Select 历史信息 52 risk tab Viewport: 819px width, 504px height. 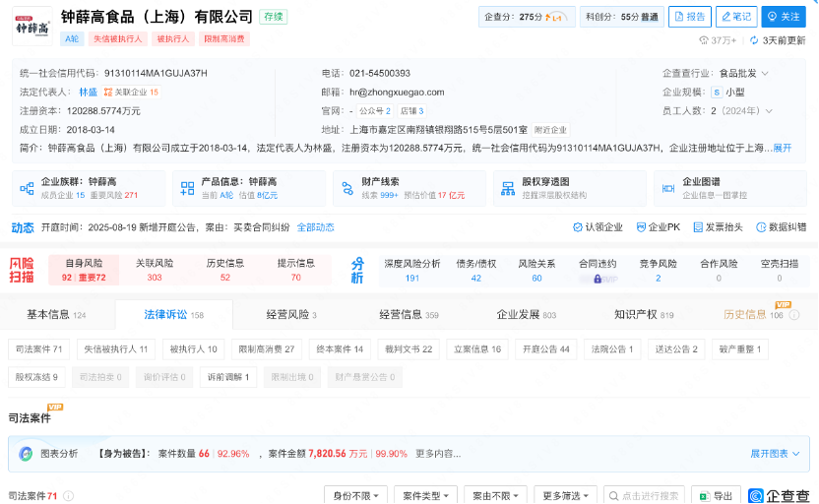click(x=225, y=270)
